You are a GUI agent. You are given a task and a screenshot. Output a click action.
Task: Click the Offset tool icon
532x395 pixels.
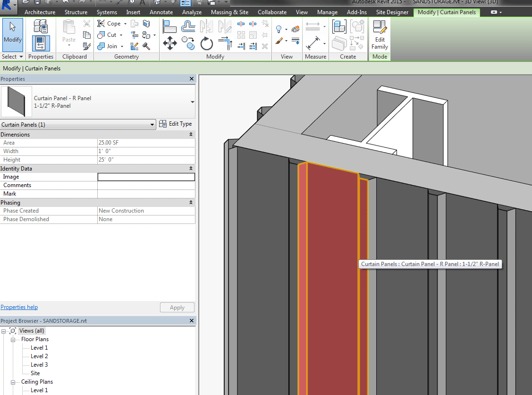coord(188,26)
